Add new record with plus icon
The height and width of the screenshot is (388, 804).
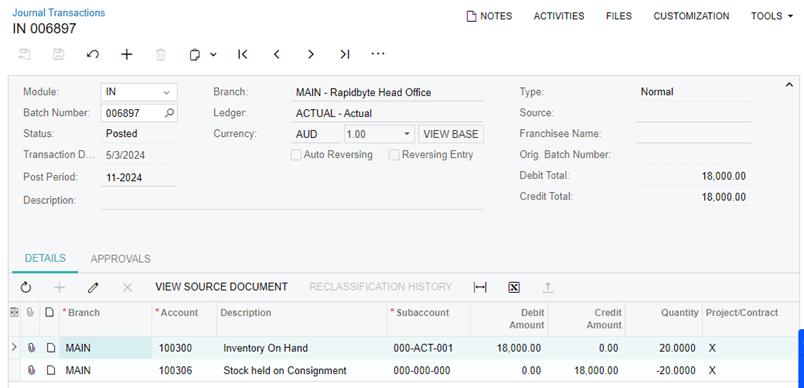coord(127,54)
